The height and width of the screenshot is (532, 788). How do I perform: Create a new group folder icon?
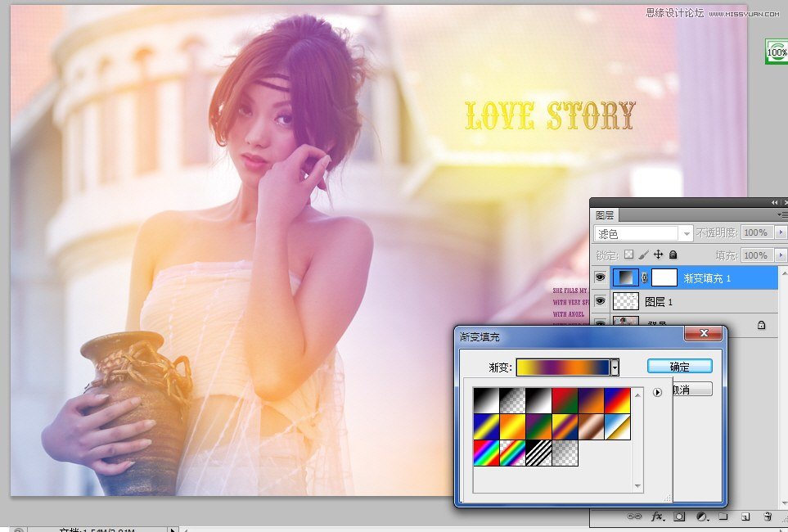[723, 516]
